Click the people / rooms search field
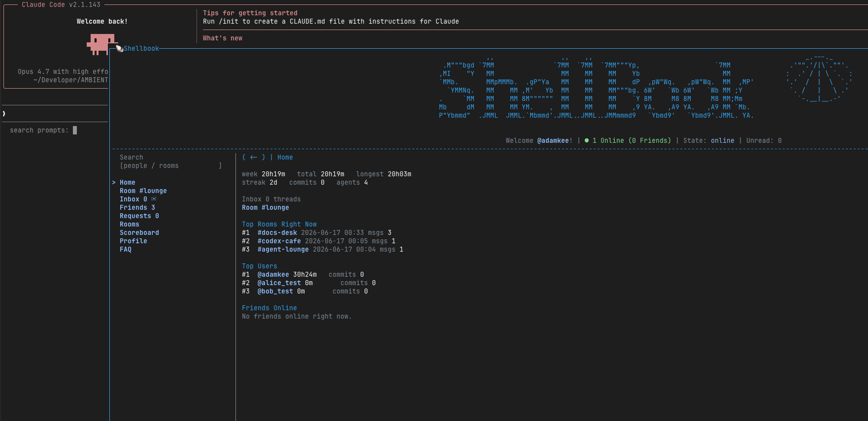Image resolution: width=868 pixels, height=421 pixels. tap(170, 165)
